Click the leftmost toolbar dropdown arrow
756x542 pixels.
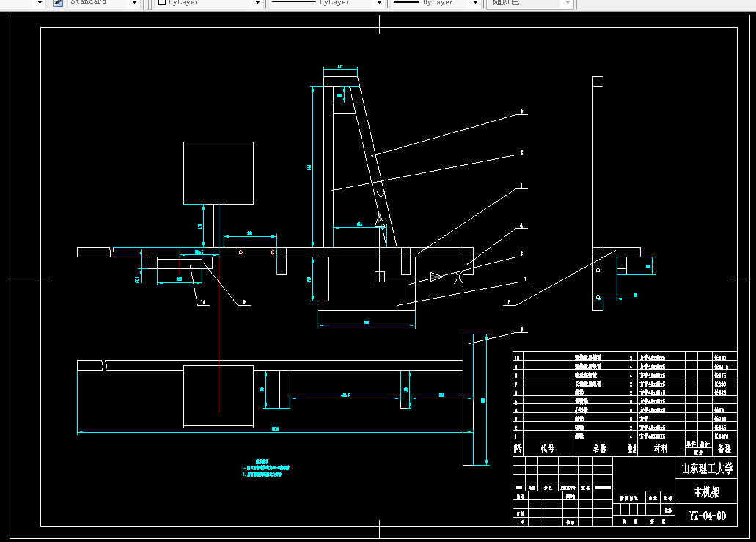(40, 3)
